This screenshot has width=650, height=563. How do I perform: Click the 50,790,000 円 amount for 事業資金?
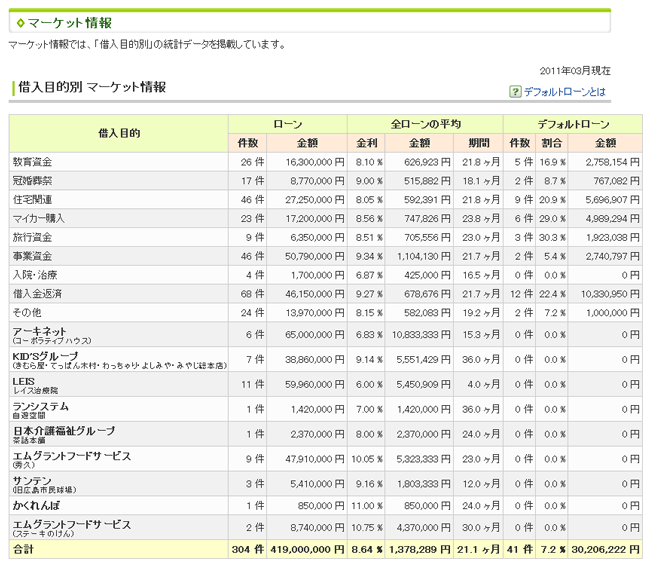315,256
